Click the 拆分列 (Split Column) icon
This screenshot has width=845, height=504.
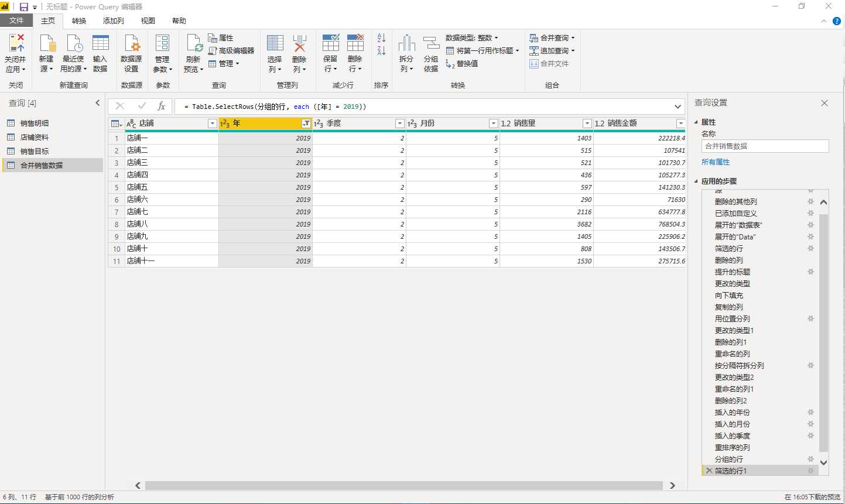click(x=406, y=43)
